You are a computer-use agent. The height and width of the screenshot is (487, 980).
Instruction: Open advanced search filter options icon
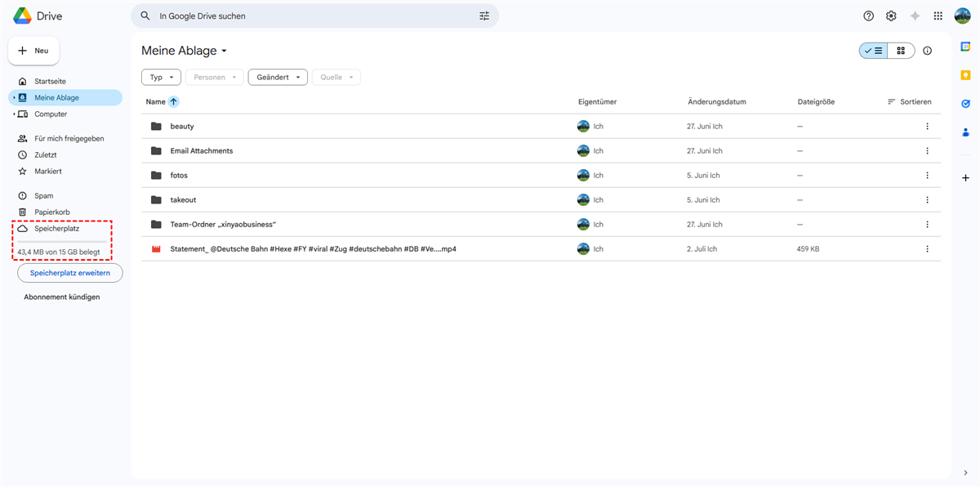[484, 16]
